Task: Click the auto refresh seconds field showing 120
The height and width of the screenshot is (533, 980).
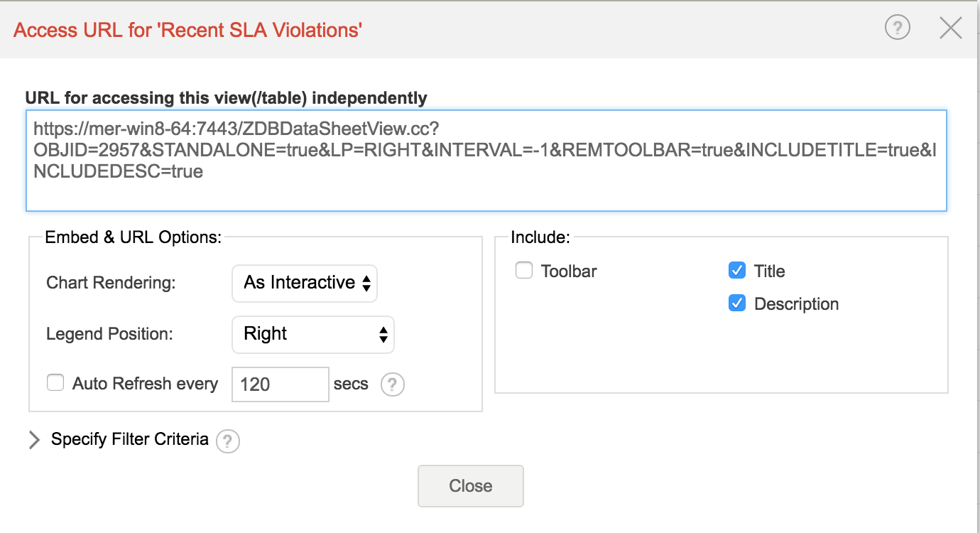Action: click(x=280, y=384)
